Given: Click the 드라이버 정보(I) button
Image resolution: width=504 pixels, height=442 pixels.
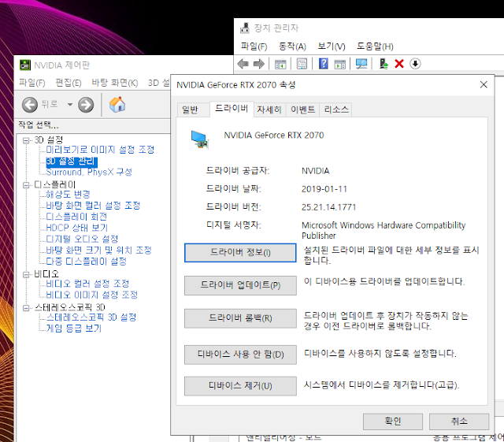Looking at the screenshot, I should point(240,253).
